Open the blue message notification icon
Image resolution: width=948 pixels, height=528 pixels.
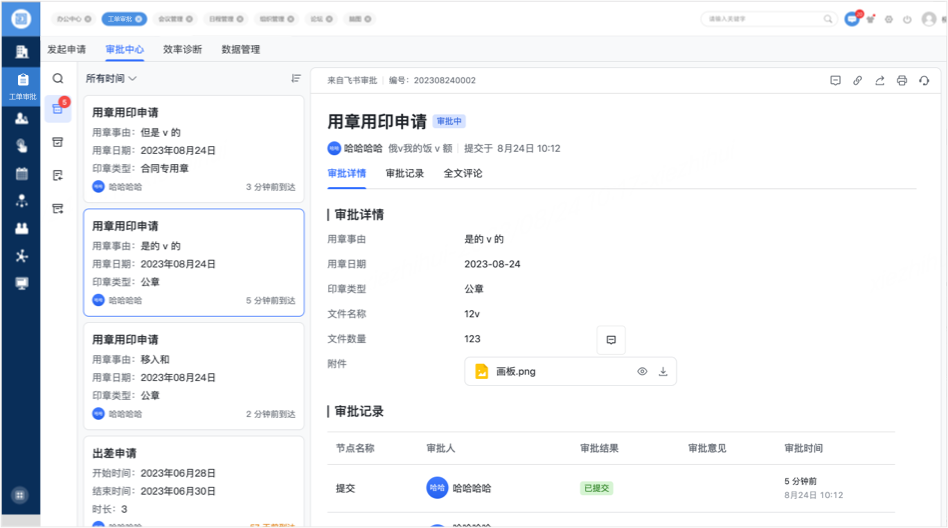coord(852,19)
